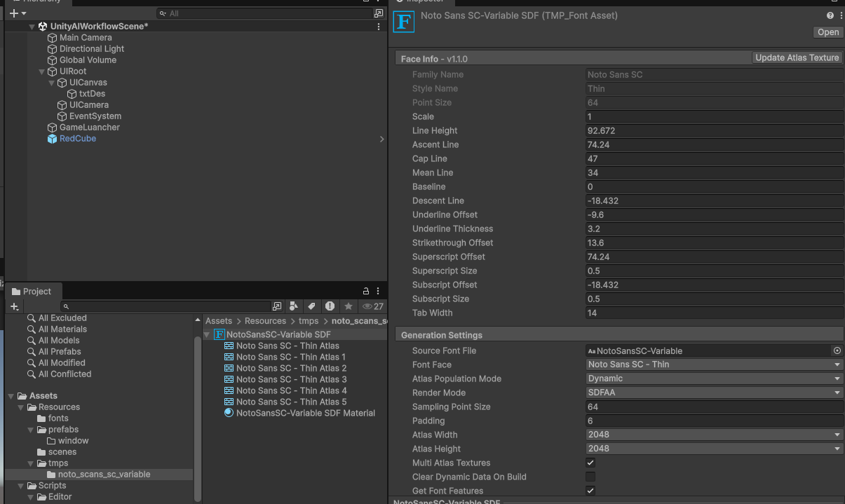The image size is (845, 504).
Task: Switch to the Project tab
Action: tap(32, 292)
